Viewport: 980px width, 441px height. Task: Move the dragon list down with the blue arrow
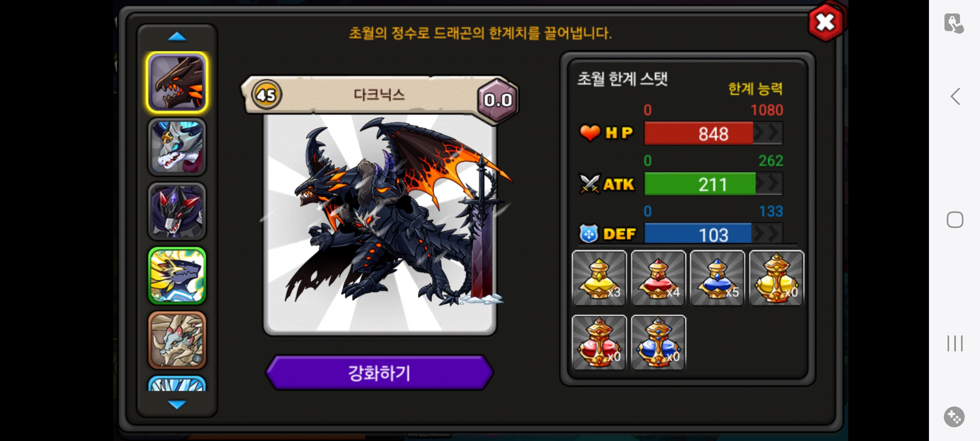pos(177,404)
